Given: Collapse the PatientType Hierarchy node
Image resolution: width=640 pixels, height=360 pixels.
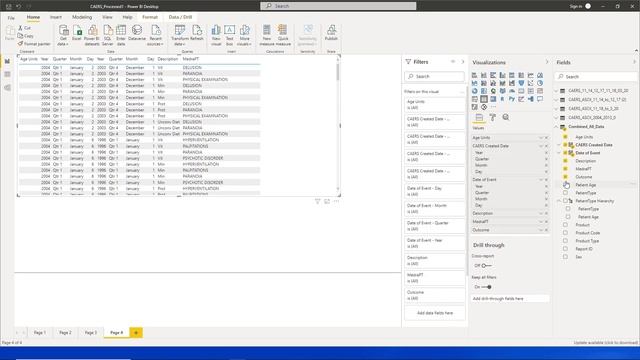Looking at the screenshot, I should [560, 201].
